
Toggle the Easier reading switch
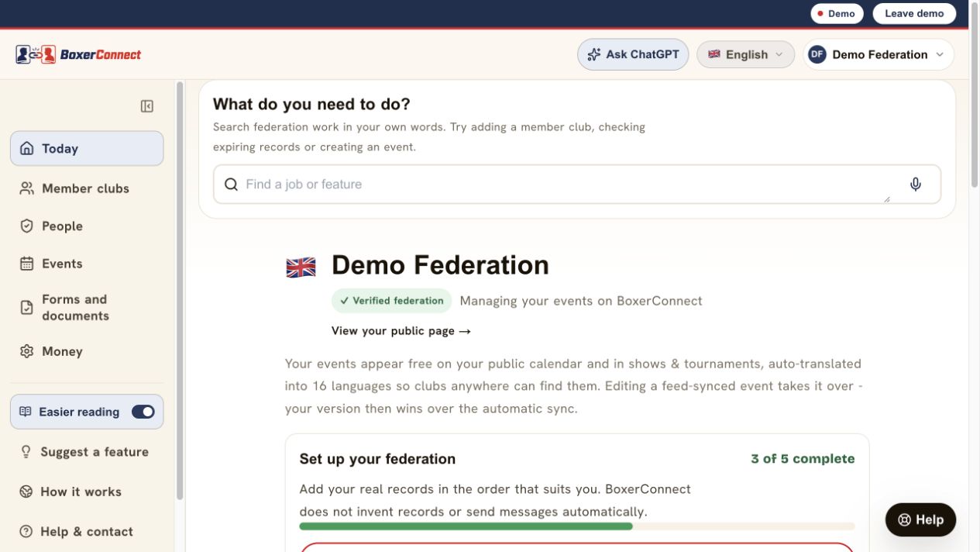point(143,412)
